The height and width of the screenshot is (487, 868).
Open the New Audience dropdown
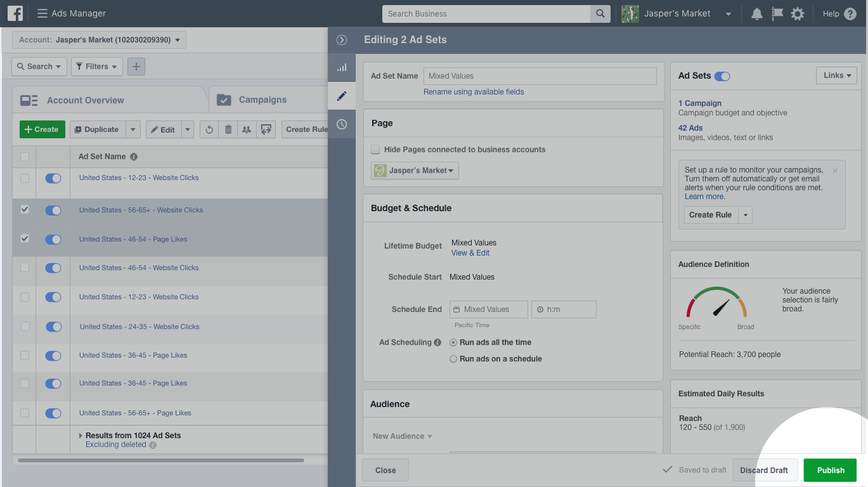click(403, 436)
